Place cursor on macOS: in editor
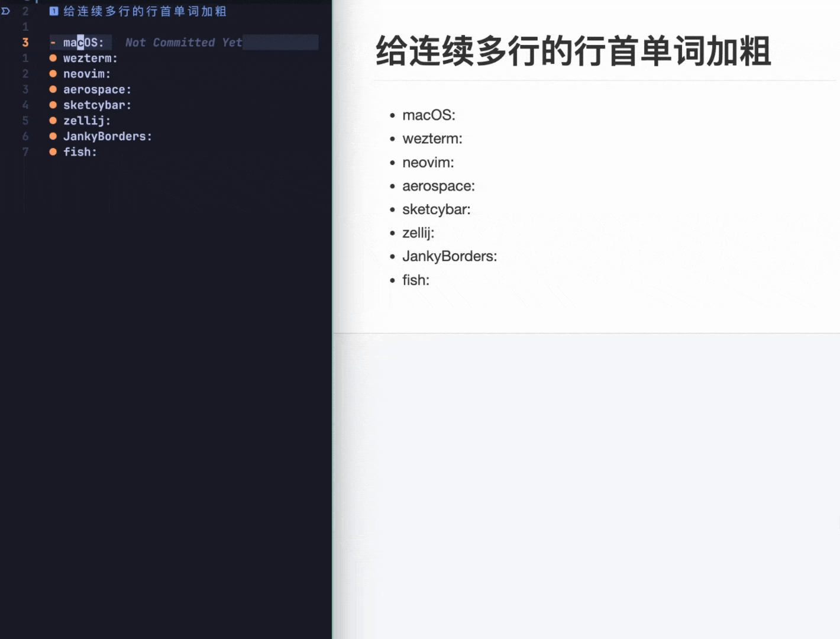Image resolution: width=840 pixels, height=639 pixels. pos(83,43)
